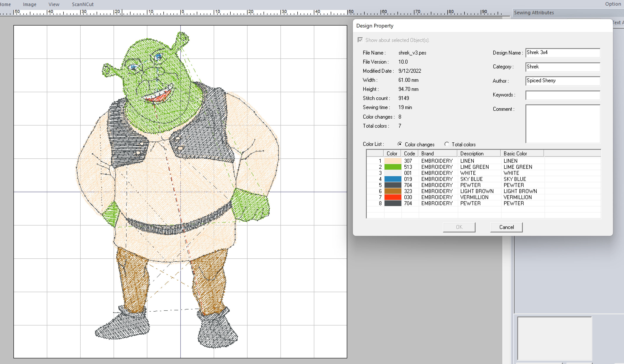This screenshot has height=364, width=624.
Task: Open the Image menu
Action: pos(29,4)
